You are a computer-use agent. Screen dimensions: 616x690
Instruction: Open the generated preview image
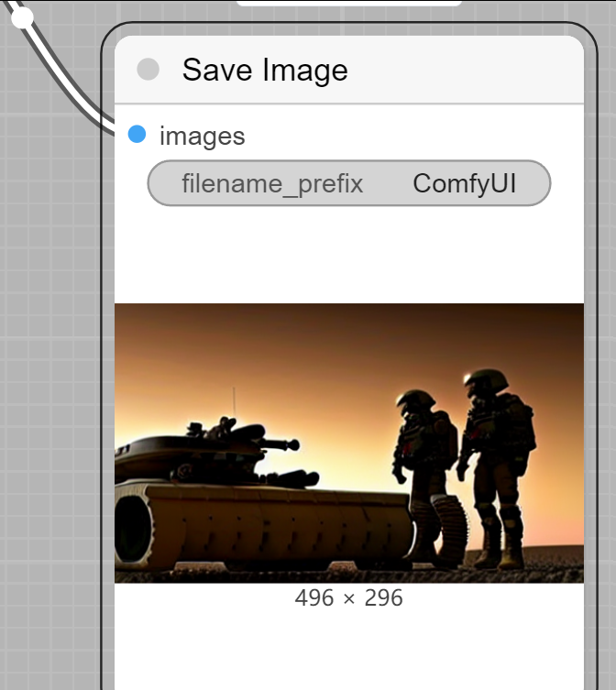click(349, 444)
